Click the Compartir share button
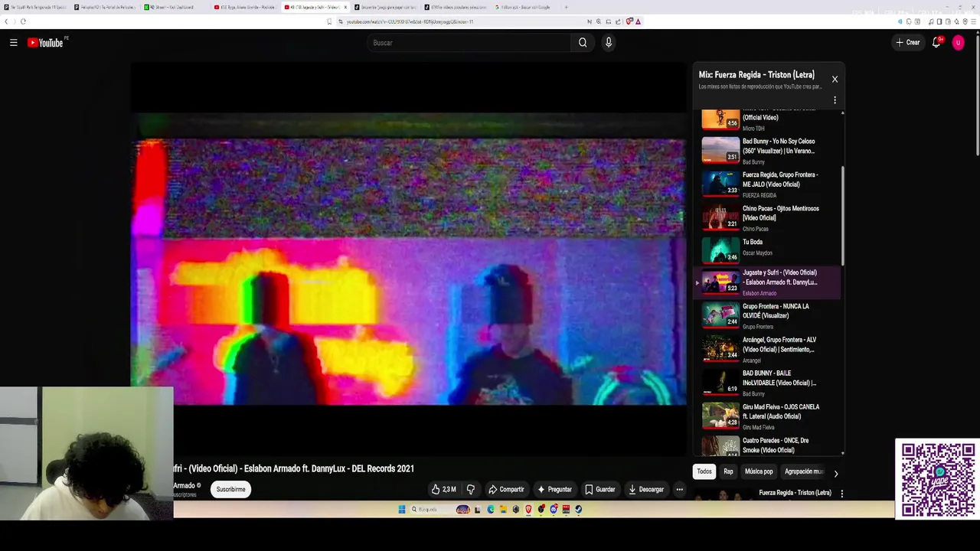This screenshot has width=980, height=551. pos(506,489)
